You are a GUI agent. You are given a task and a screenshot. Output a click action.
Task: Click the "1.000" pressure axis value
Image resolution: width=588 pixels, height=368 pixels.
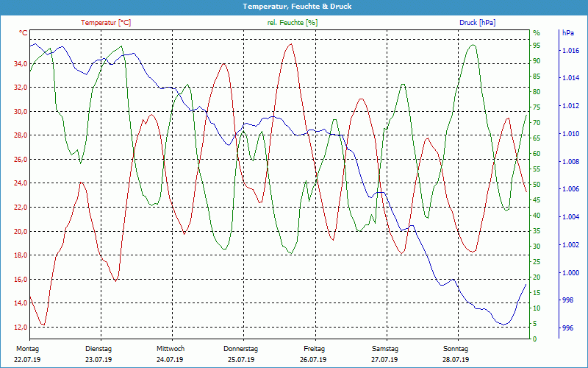coord(570,273)
